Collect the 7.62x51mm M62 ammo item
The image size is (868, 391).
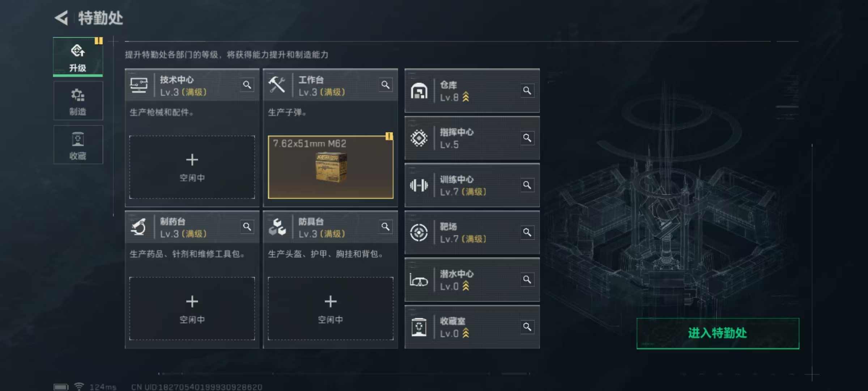pos(331,167)
